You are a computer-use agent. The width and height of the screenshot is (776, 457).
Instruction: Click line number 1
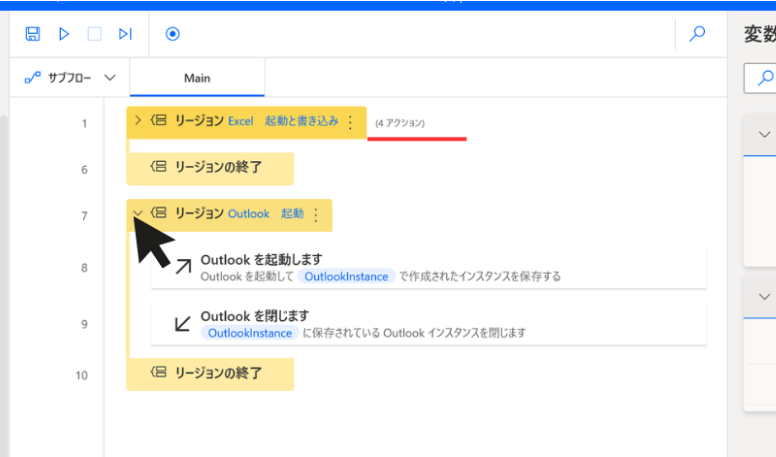pyautogui.click(x=85, y=123)
